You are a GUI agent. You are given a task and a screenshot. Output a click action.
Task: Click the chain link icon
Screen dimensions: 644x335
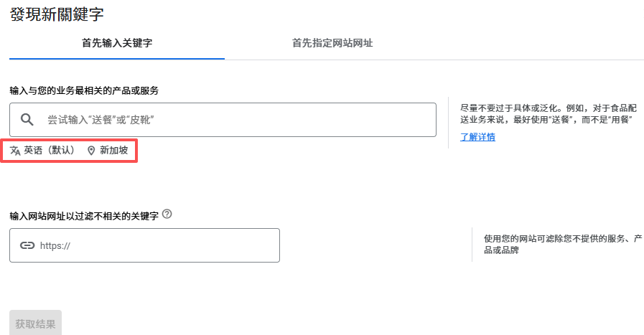[27, 245]
